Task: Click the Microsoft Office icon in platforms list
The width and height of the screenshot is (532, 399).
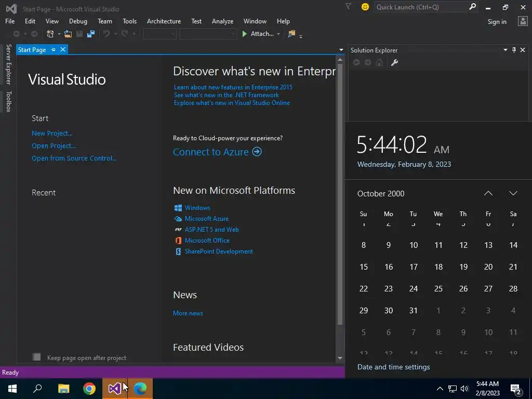Action: pyautogui.click(x=178, y=241)
